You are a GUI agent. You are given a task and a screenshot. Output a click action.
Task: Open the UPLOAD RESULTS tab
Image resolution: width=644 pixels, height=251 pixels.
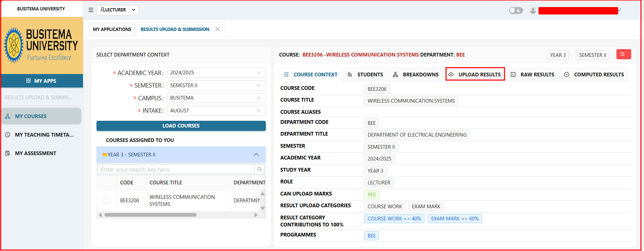click(475, 74)
